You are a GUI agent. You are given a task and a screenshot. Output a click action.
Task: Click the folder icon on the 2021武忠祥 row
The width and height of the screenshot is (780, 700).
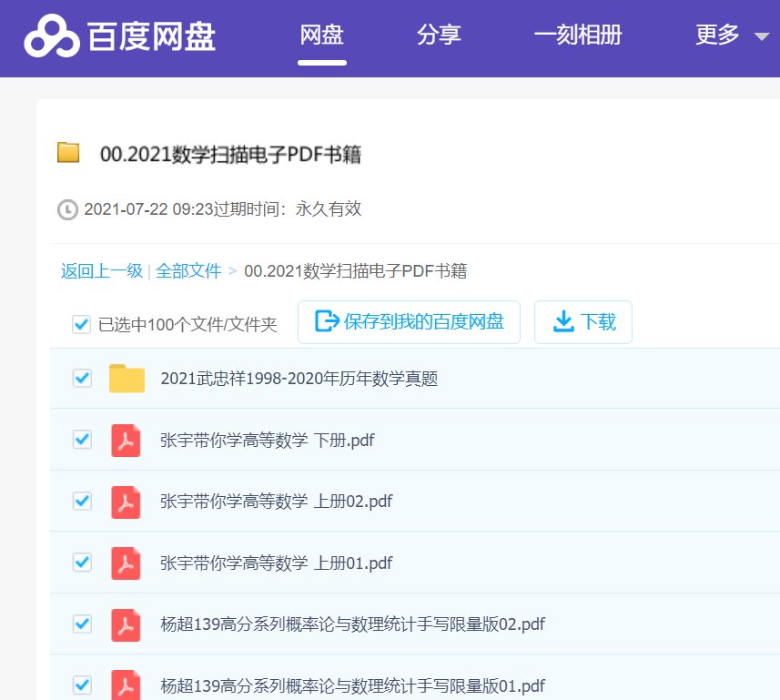click(x=127, y=379)
